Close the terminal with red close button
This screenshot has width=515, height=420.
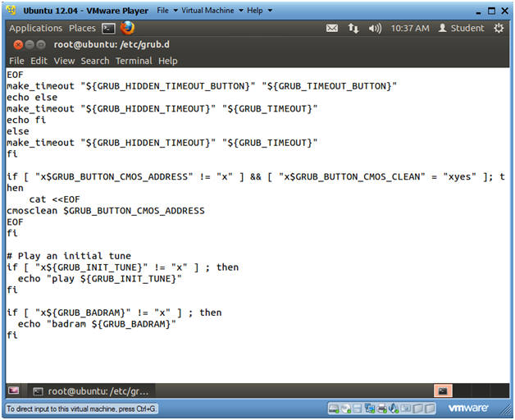click(x=18, y=44)
